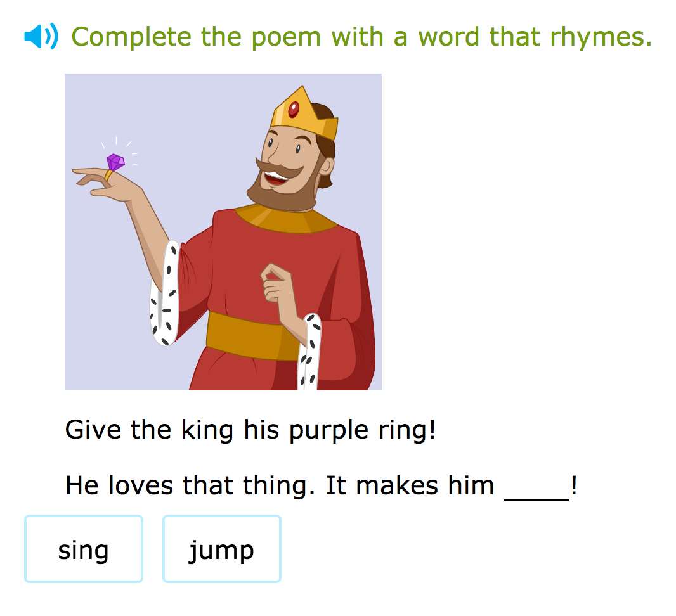The height and width of the screenshot is (616, 676).
Task: Choose the "sing" answer box
Action: (84, 549)
